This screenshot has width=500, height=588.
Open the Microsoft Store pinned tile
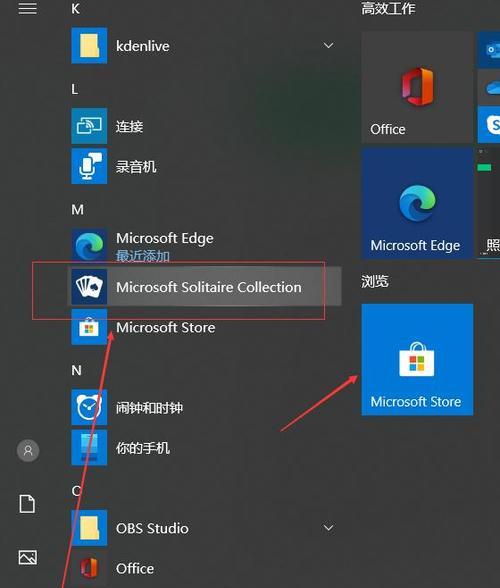417,360
